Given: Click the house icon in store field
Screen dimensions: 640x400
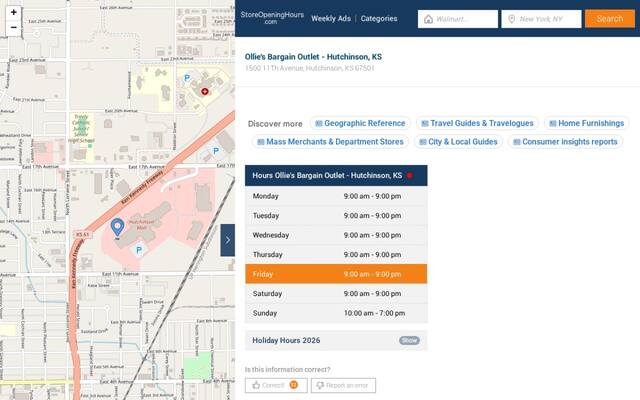Looking at the screenshot, I should point(428,19).
